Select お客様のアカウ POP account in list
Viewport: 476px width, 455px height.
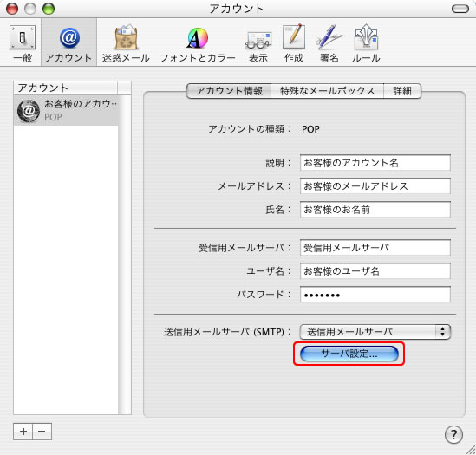(x=66, y=110)
